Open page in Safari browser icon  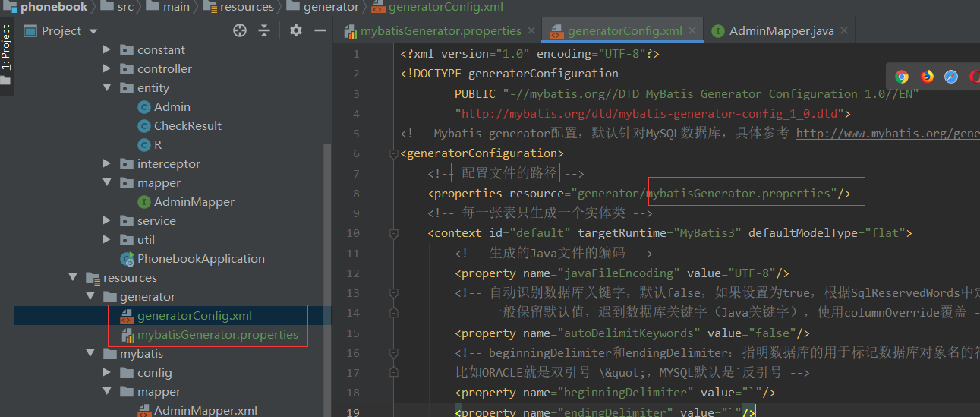tap(951, 76)
